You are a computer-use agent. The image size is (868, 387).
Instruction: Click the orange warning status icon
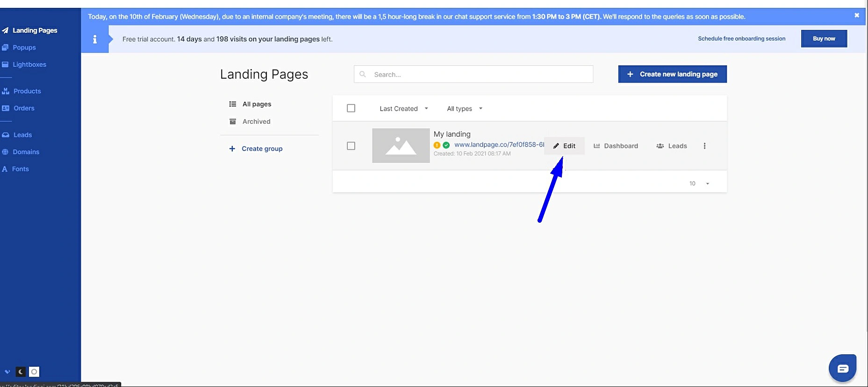(437, 145)
